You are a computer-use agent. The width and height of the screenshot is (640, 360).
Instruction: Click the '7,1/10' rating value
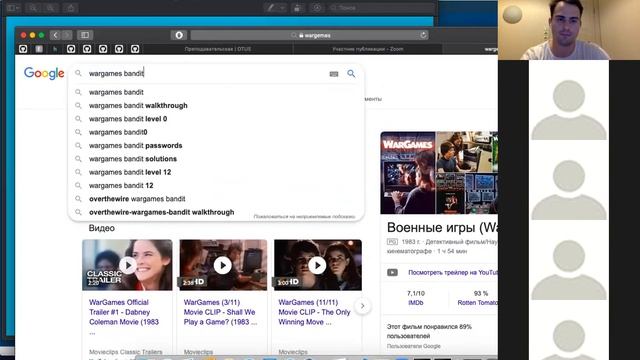pyautogui.click(x=416, y=293)
